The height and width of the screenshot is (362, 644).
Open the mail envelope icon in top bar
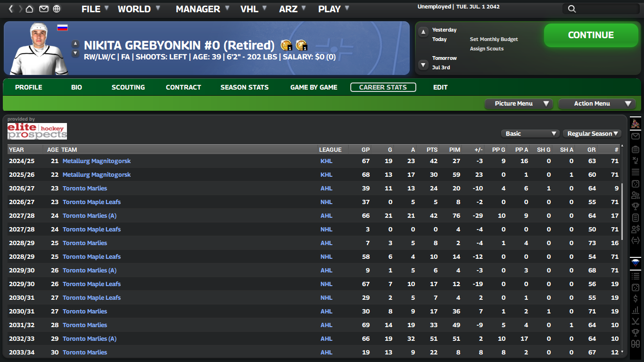tap(43, 9)
